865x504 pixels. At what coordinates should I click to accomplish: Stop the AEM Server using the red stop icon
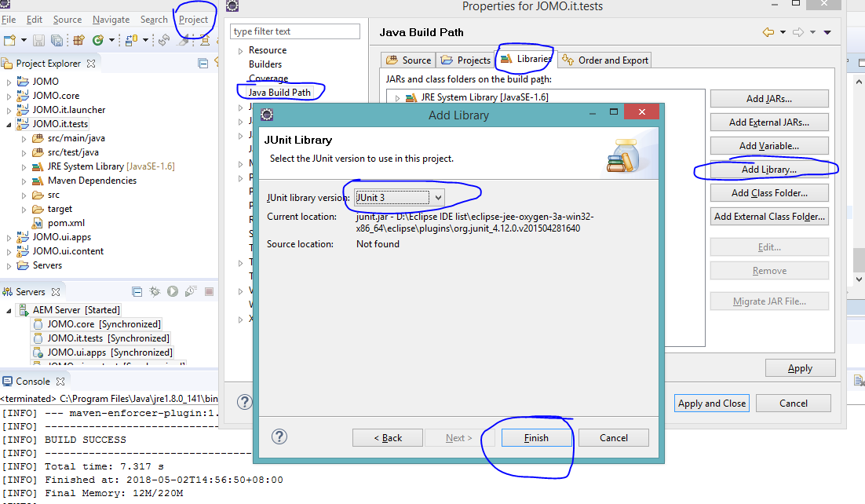tap(208, 290)
